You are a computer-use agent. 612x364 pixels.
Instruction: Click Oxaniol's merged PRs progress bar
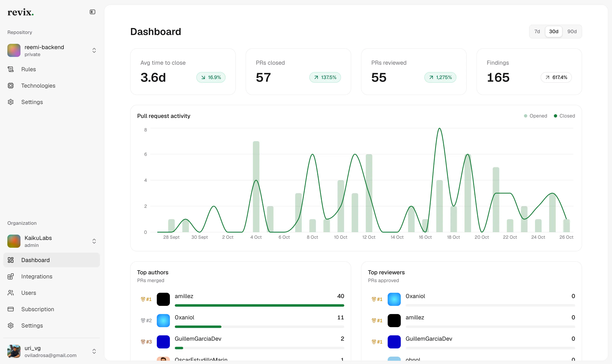(259, 327)
